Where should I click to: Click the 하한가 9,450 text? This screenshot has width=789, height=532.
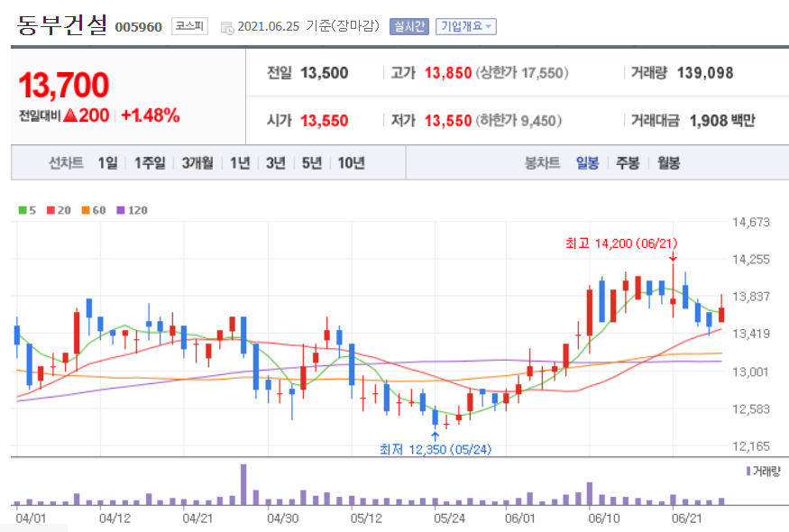[x=518, y=121]
